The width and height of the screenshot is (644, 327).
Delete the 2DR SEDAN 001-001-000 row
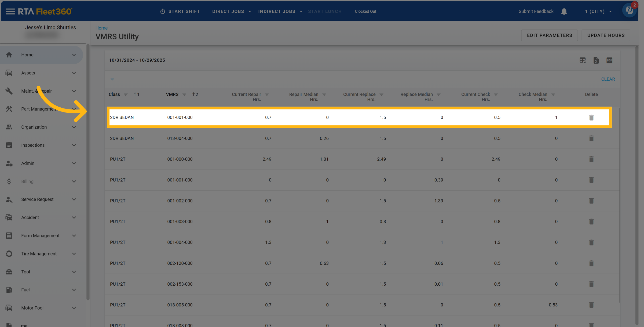tap(591, 118)
